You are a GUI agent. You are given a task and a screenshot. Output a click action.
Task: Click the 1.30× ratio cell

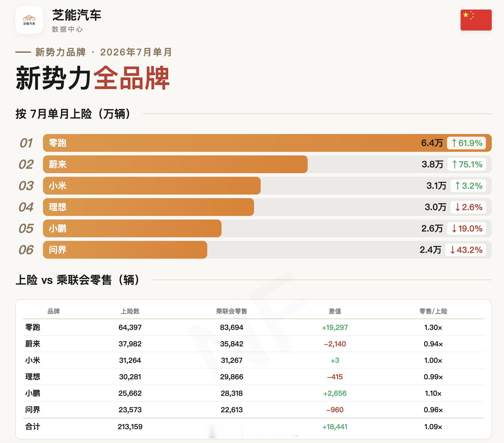coord(433,327)
